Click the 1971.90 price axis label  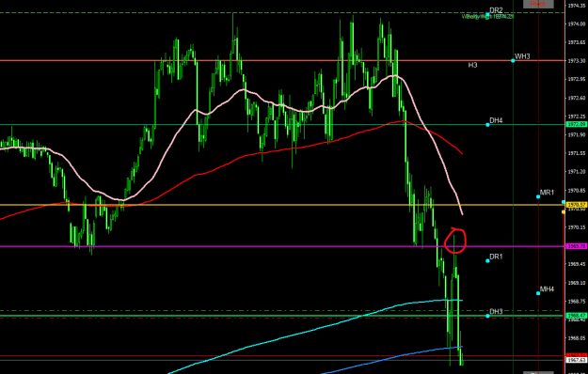(577, 134)
